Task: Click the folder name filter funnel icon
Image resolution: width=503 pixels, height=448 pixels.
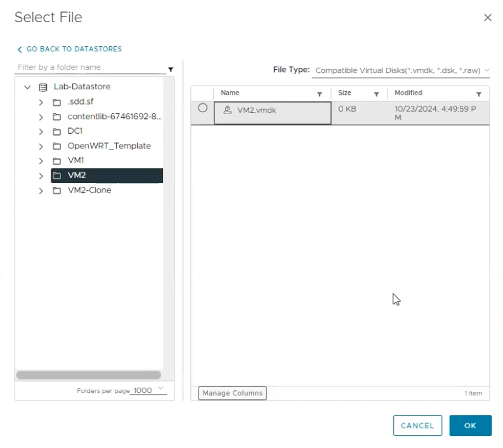Action: (x=170, y=69)
